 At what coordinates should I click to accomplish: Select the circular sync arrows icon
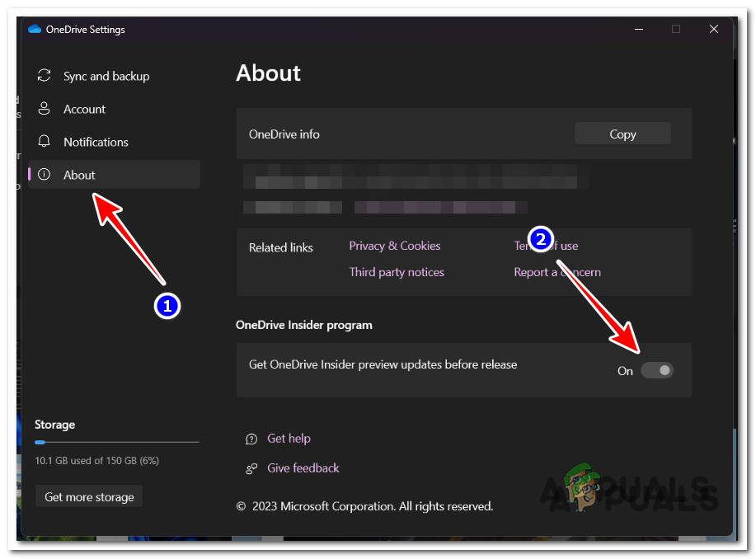click(44, 76)
